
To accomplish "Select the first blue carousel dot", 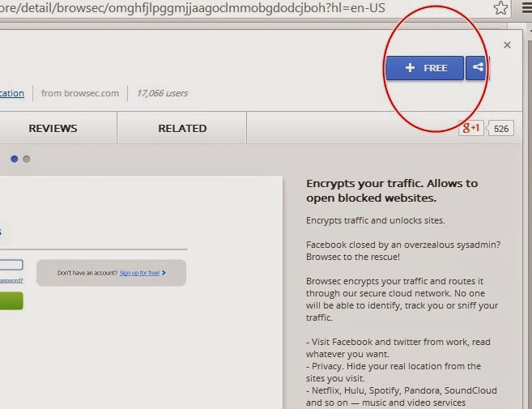I will pos(14,159).
